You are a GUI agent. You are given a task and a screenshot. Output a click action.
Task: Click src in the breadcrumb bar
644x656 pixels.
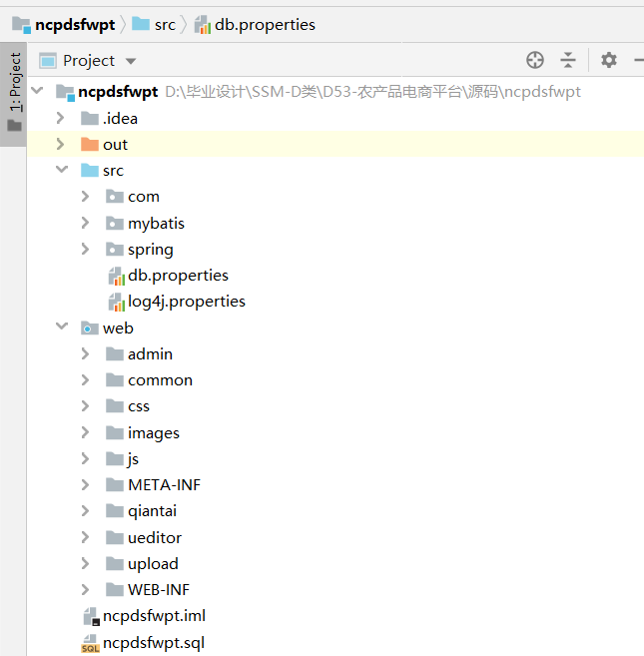[164, 25]
